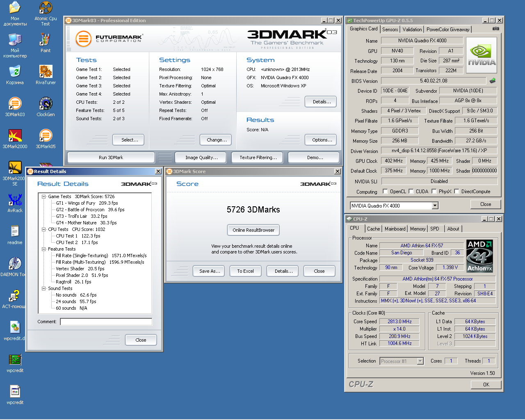Switch to the Memory tab in CPU-Z

(x=418, y=229)
